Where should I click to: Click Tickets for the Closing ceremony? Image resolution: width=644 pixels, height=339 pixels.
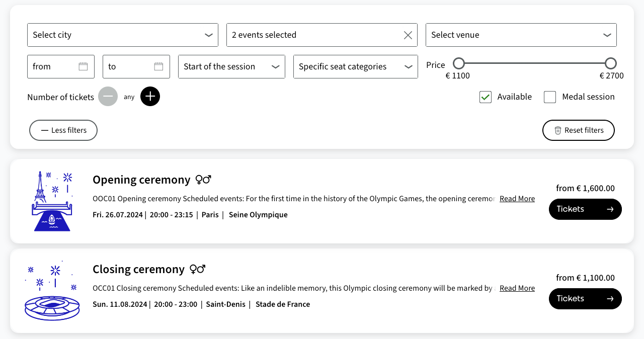585,298
